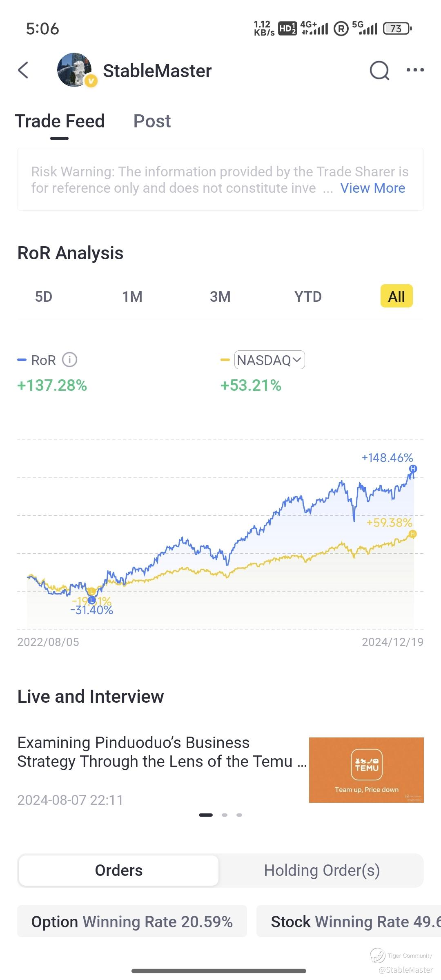The image size is (441, 980).
Task: Tap Option Winning Rate chip
Action: [x=132, y=922]
